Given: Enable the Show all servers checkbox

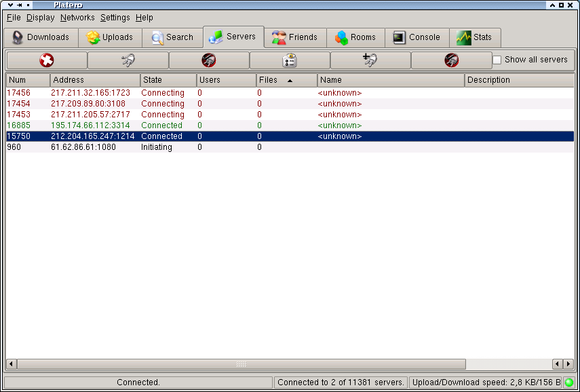Looking at the screenshot, I should [497, 60].
